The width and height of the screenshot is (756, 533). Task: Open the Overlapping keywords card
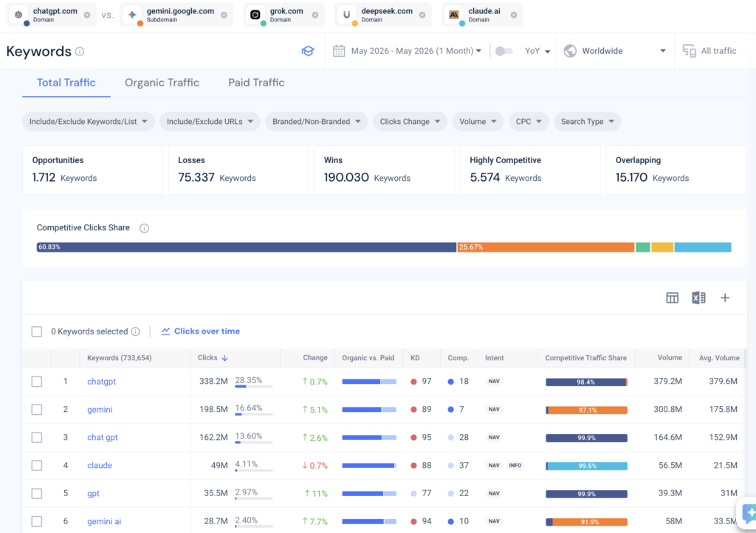(x=676, y=170)
